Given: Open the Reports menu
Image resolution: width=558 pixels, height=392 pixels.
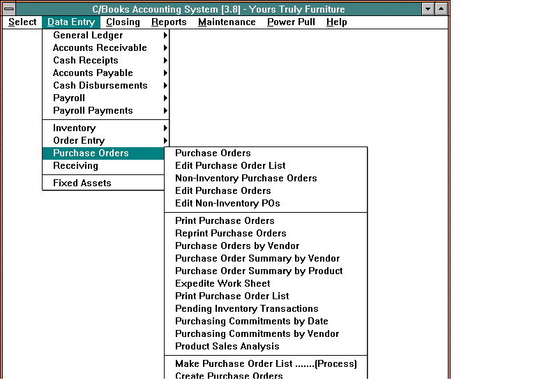Looking at the screenshot, I should [x=169, y=22].
